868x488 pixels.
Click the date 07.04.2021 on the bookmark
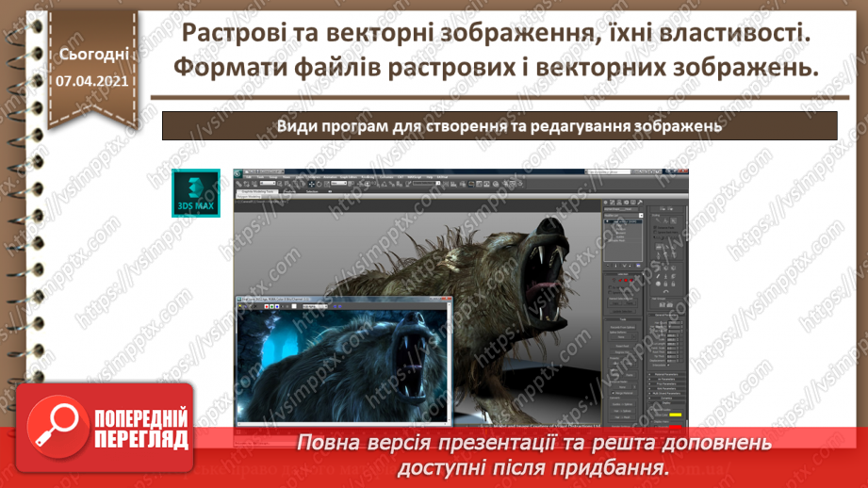click(92, 81)
